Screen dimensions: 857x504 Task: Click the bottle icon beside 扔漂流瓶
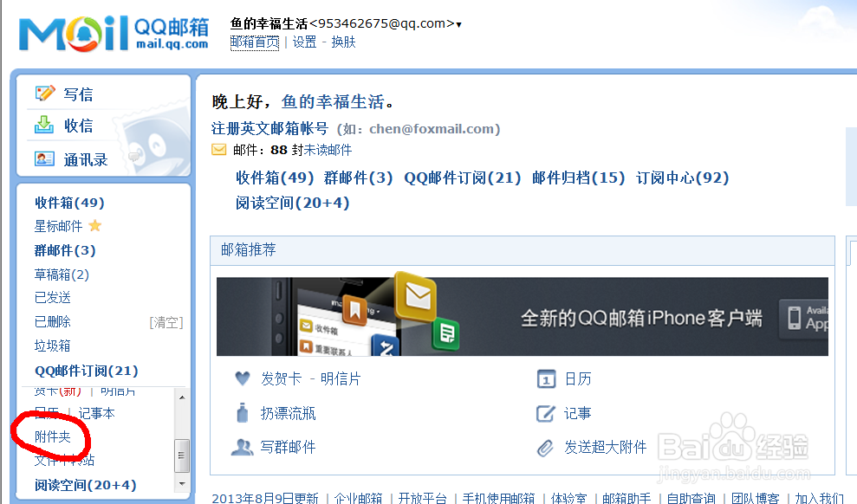(x=242, y=413)
